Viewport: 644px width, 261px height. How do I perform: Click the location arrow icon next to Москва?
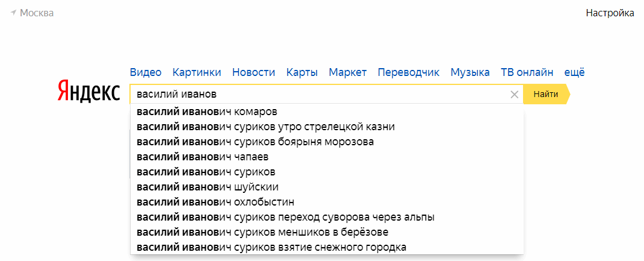[13, 13]
